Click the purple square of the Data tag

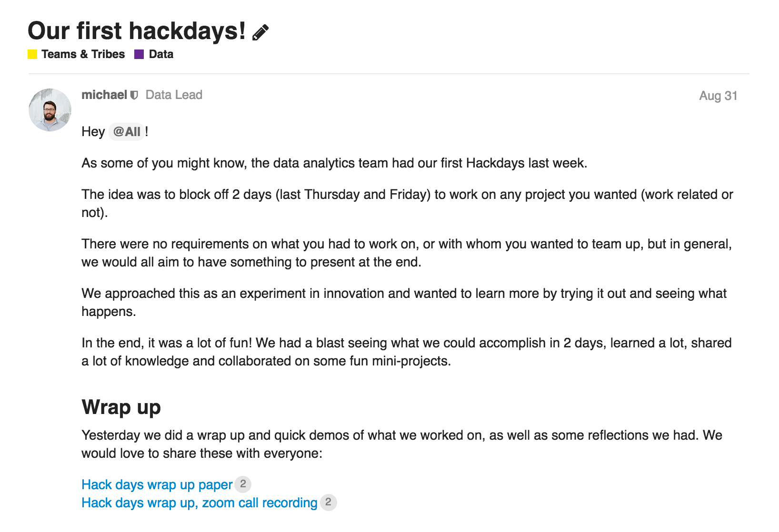140,54
